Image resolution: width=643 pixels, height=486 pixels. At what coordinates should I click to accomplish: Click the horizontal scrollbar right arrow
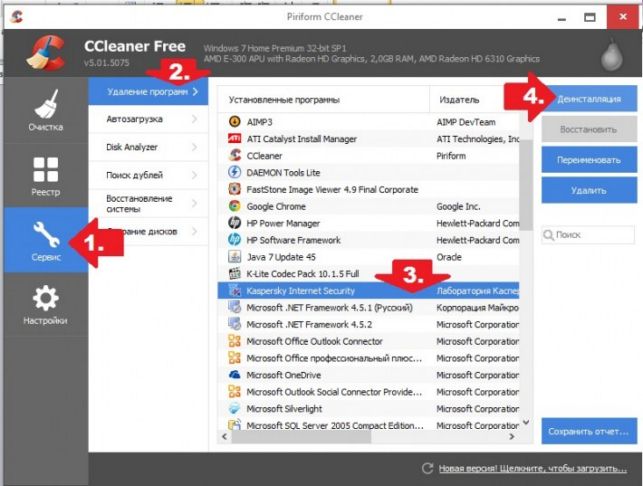[x=511, y=436]
